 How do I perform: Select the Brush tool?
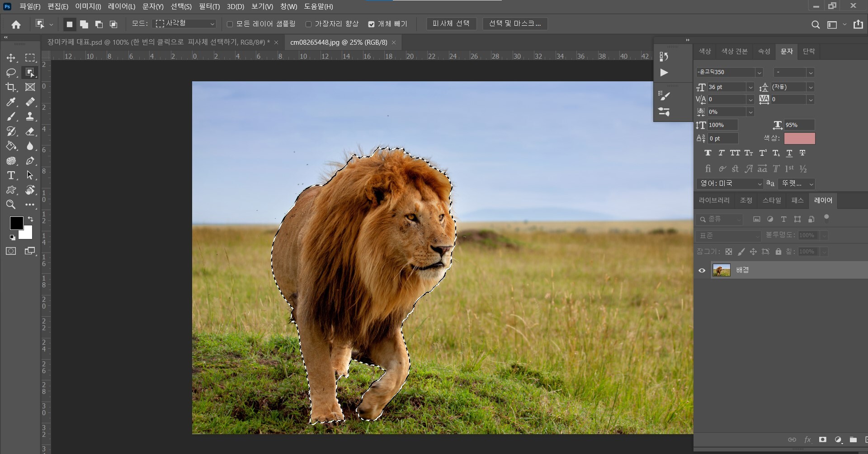(11, 117)
